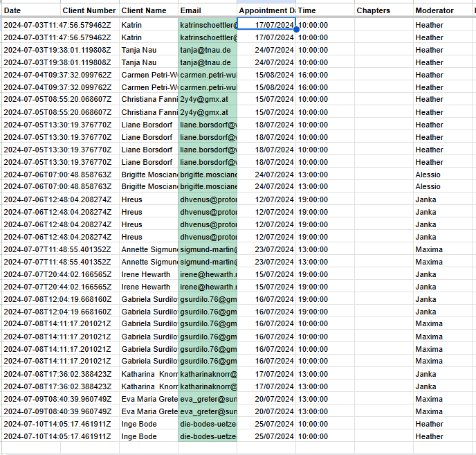Click the Time column header
This screenshot has height=455, width=476.
pyautogui.click(x=325, y=10)
